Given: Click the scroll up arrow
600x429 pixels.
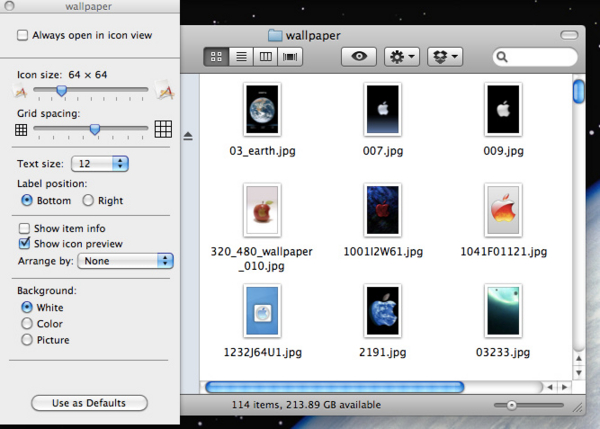Looking at the screenshot, I should click(x=579, y=359).
